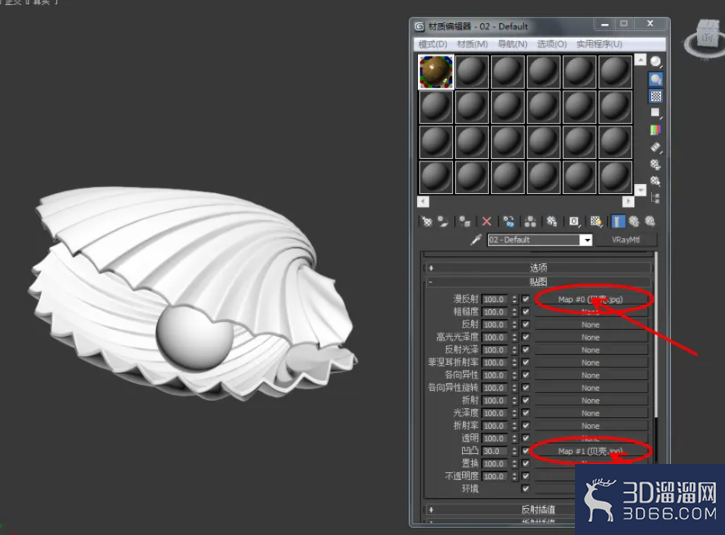Viewport: 725px width, 535px height.
Task: Open the 导航(N) menu
Action: tap(512, 44)
